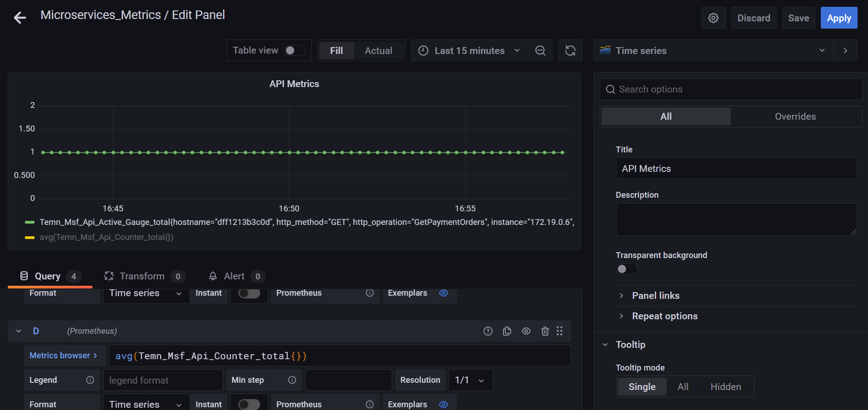Enable the Table view toggle
Image resolution: width=868 pixels, height=410 pixels.
click(x=294, y=50)
